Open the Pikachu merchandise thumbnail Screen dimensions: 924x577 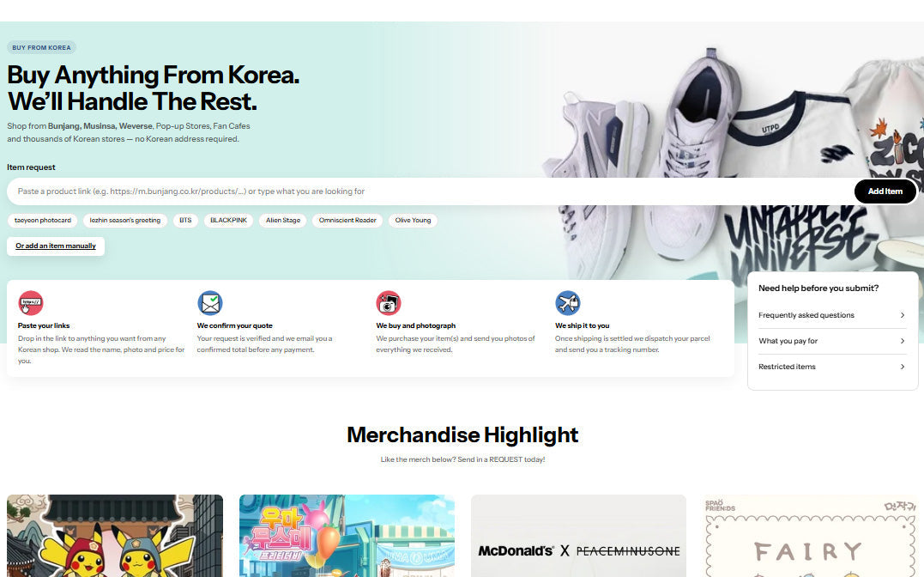pyautogui.click(x=115, y=536)
